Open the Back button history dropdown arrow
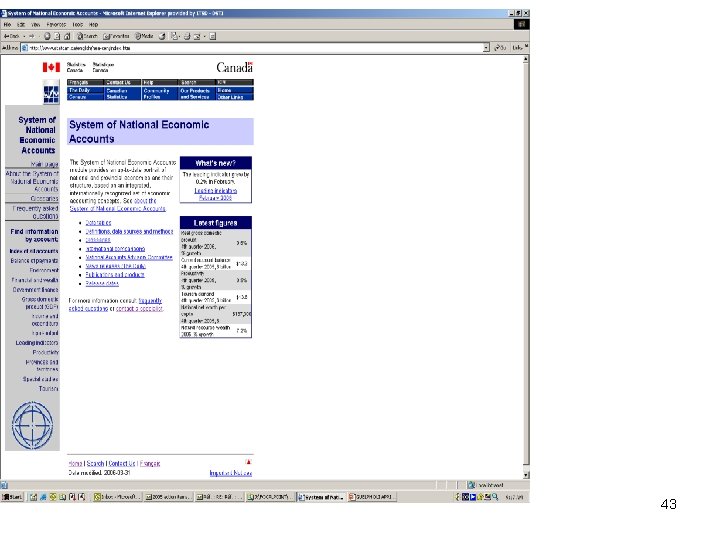This screenshot has width=720, height=540. (24, 36)
